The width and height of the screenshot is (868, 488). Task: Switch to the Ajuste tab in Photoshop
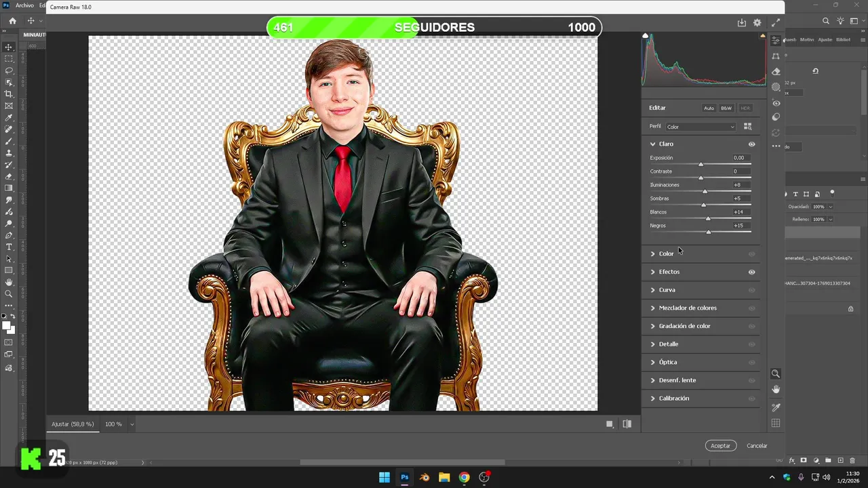pyautogui.click(x=825, y=39)
